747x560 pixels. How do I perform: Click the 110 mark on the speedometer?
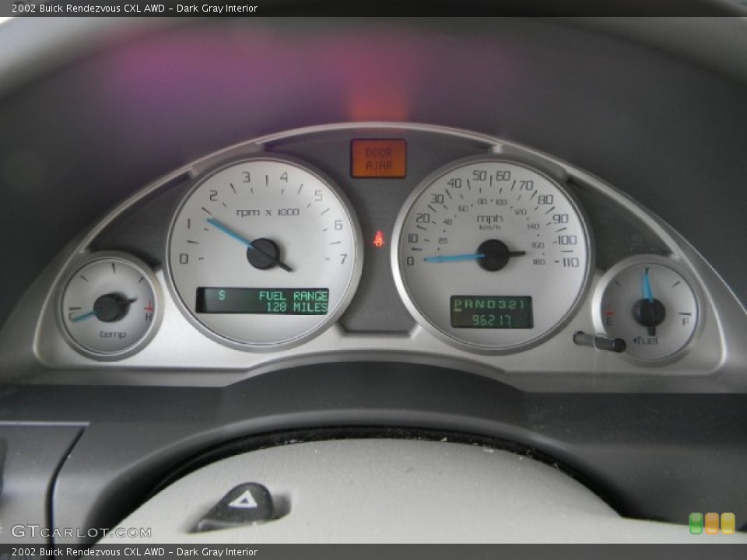coord(570,262)
